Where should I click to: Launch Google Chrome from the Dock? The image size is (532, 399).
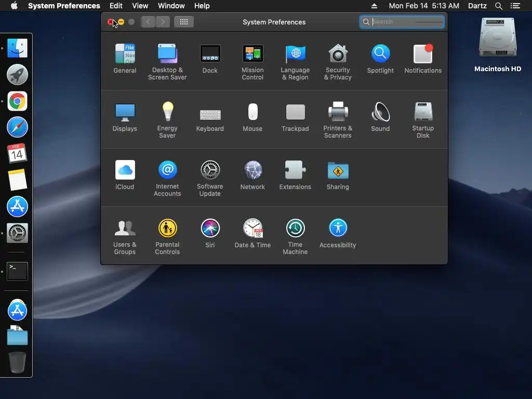click(x=17, y=101)
